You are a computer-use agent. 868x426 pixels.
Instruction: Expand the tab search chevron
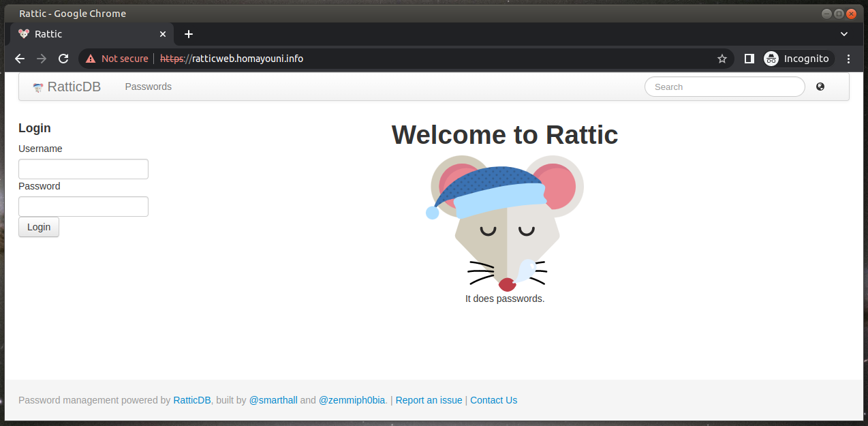tap(844, 34)
